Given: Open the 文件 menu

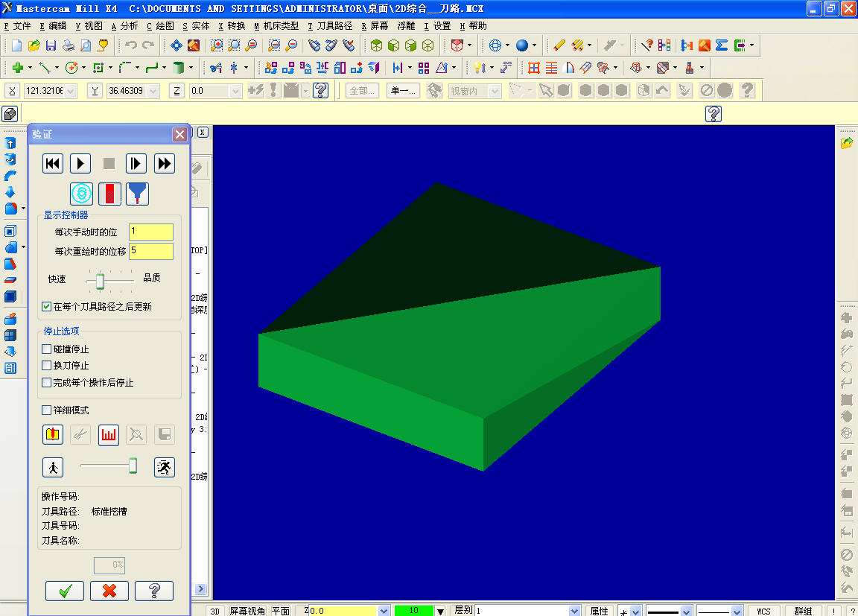Looking at the screenshot, I should [18, 26].
